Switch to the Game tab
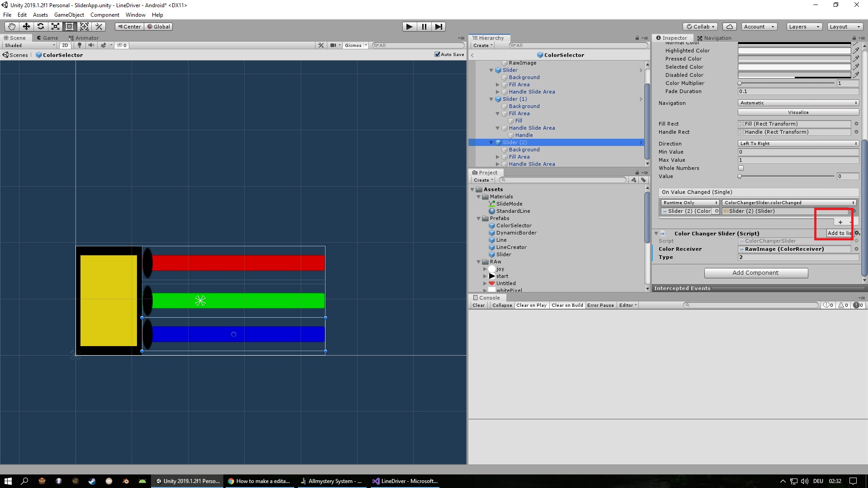The height and width of the screenshot is (488, 868). tap(47, 38)
